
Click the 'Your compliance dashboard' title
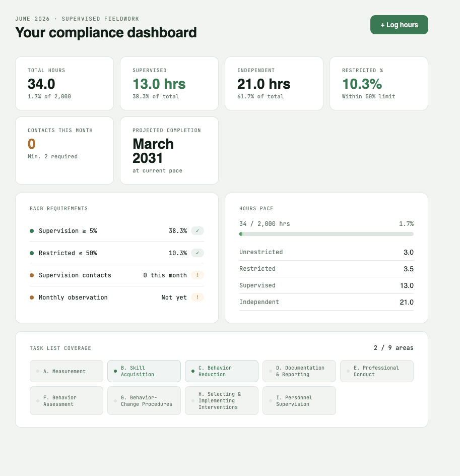[106, 32]
